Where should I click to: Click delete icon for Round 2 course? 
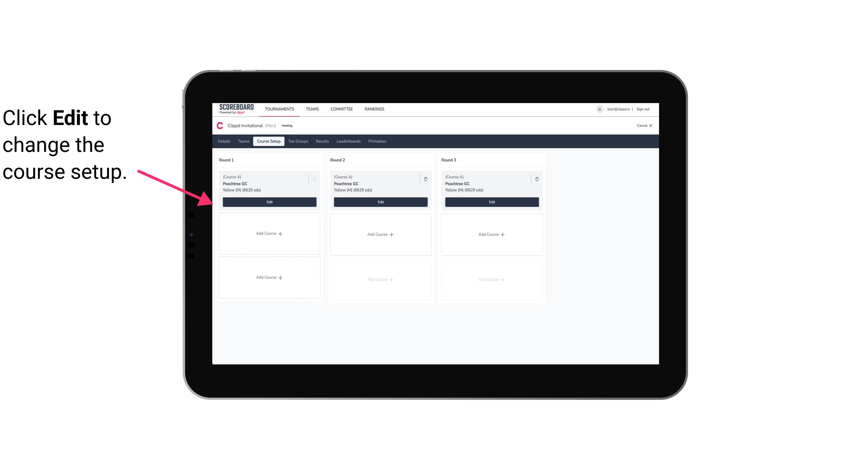pos(425,179)
